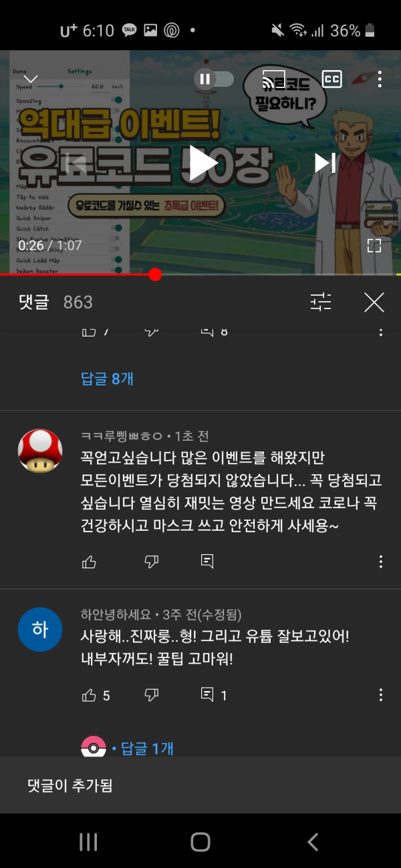
Task: Tap the Cast to device icon
Action: (274, 79)
